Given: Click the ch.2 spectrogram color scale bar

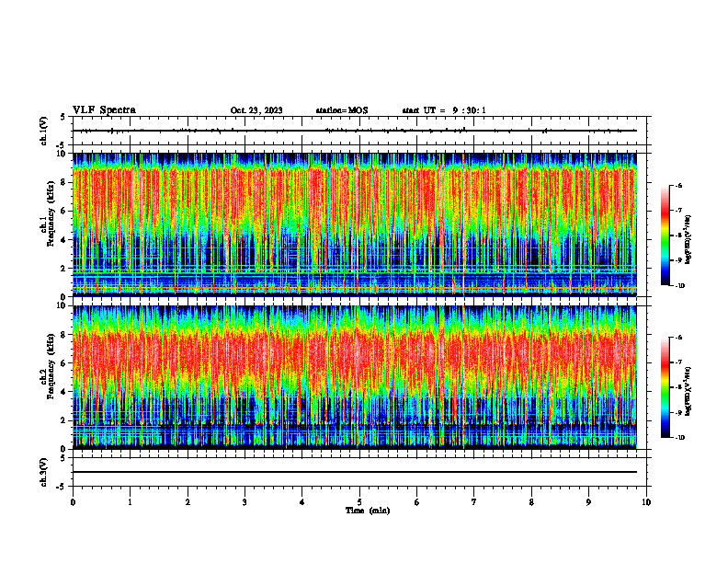Looking at the screenshot, I should tap(665, 387).
